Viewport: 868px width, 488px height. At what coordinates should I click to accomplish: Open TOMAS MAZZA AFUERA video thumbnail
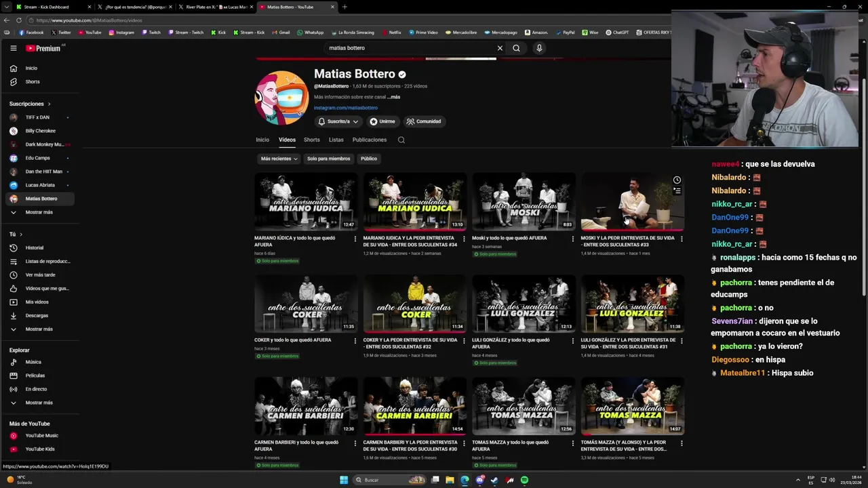(x=524, y=406)
